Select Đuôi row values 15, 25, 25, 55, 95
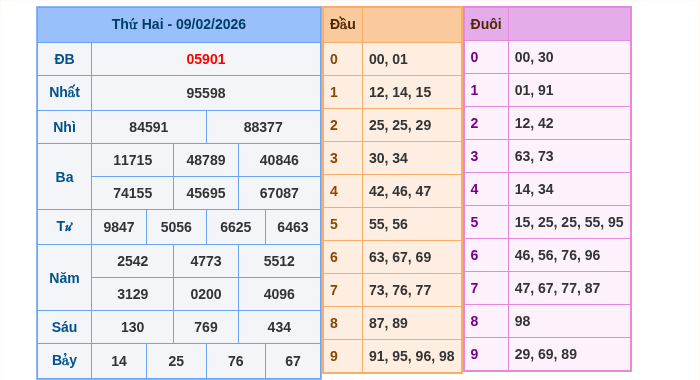Viewport: 700px width, 380px height. point(569,222)
